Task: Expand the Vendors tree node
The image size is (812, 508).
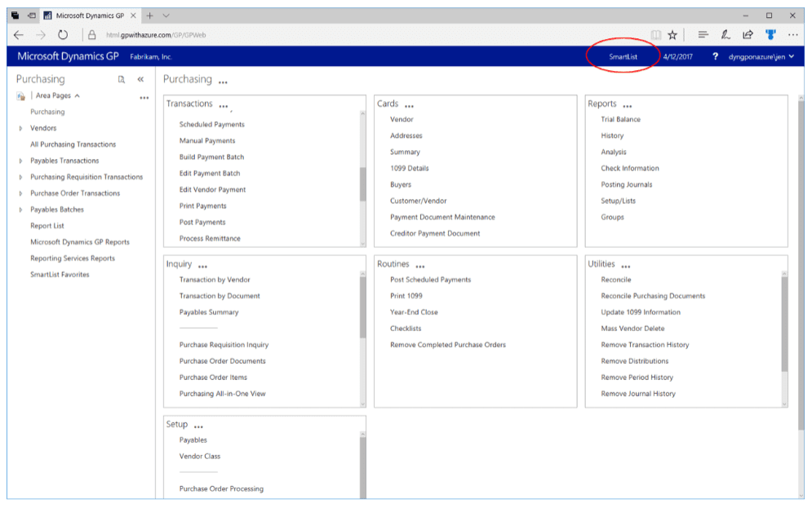Action: (x=20, y=128)
